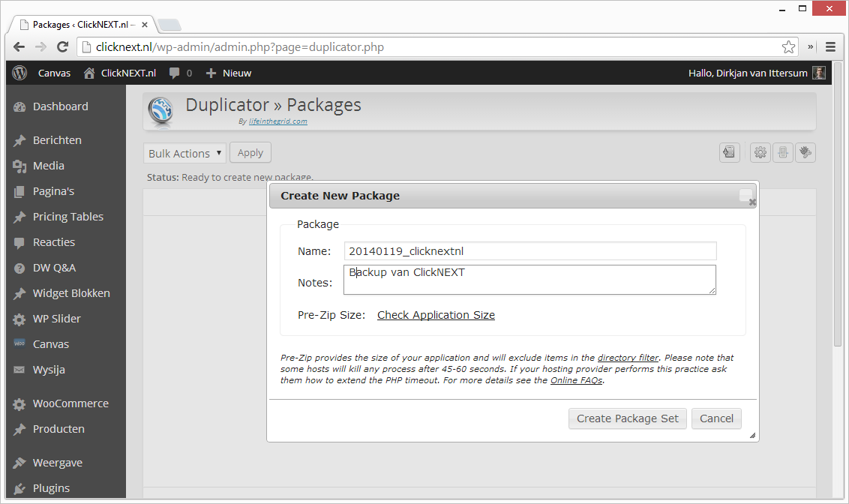Close the Packages browser tab
The height and width of the screenshot is (504, 849).
[145, 25]
